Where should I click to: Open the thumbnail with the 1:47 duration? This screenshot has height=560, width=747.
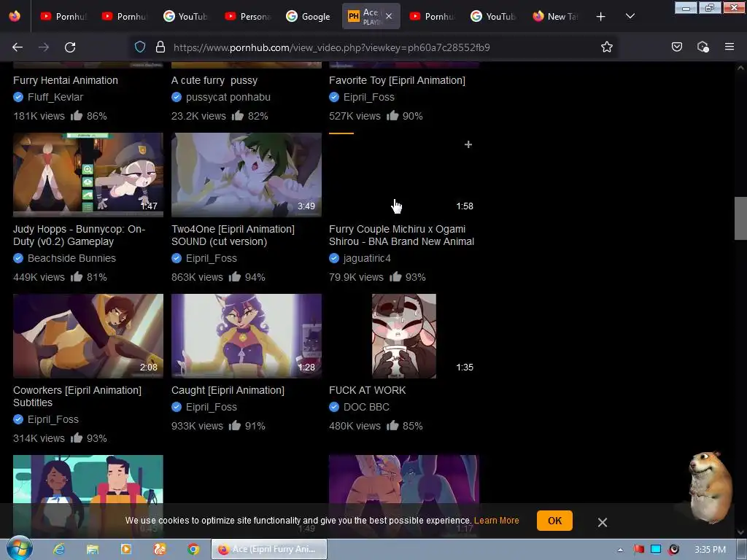pyautogui.click(x=88, y=175)
